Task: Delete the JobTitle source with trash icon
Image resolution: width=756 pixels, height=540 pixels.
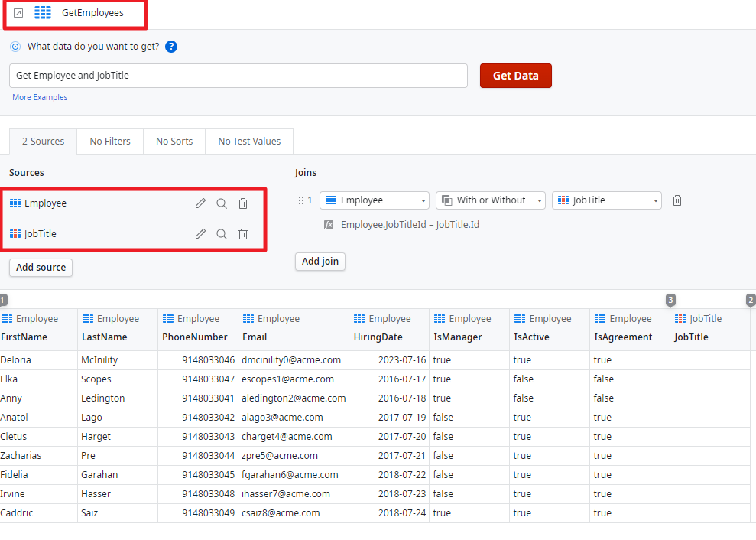Action: [x=243, y=234]
